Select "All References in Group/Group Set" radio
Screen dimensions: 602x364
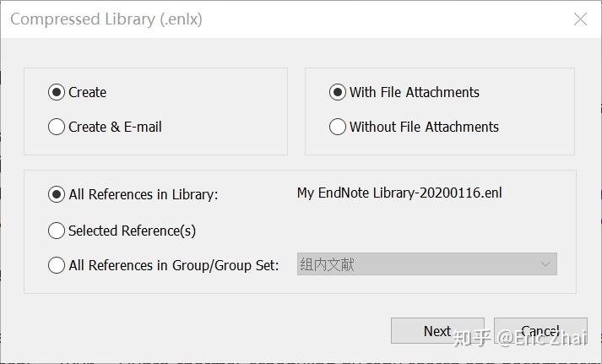point(57,265)
